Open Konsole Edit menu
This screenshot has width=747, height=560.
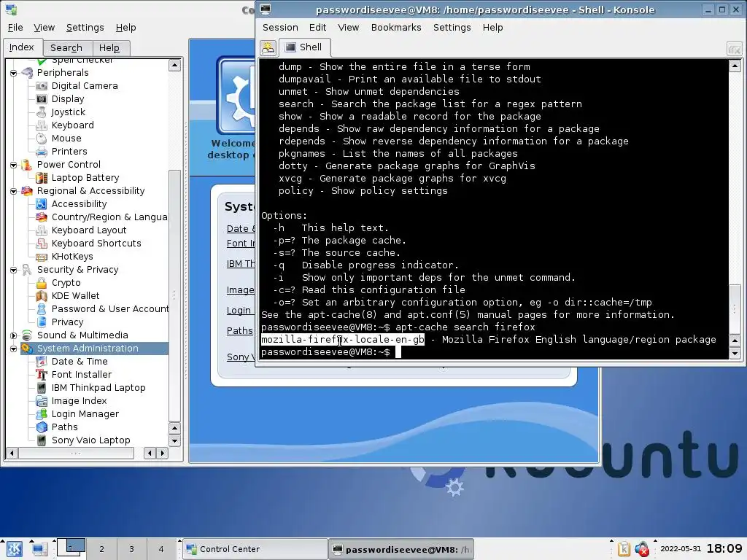pyautogui.click(x=317, y=28)
